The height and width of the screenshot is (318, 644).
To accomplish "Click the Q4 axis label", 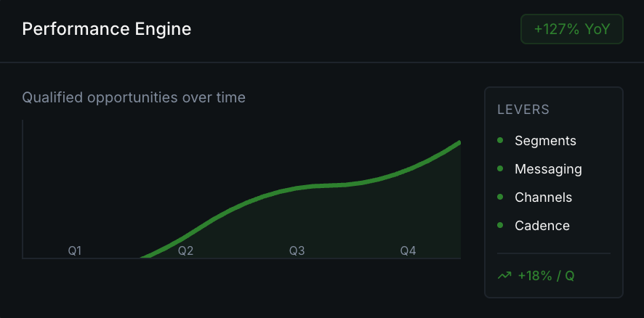I will point(408,251).
